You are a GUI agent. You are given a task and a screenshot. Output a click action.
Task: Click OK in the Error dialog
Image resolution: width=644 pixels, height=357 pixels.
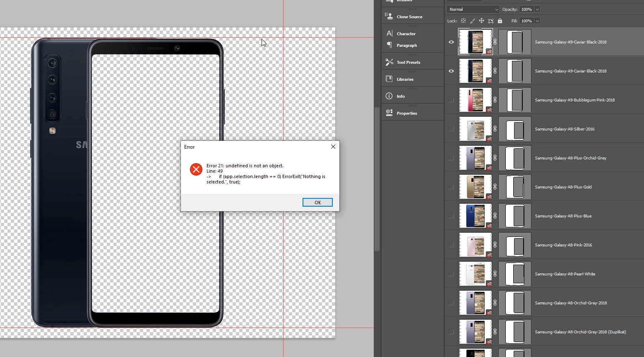317,202
